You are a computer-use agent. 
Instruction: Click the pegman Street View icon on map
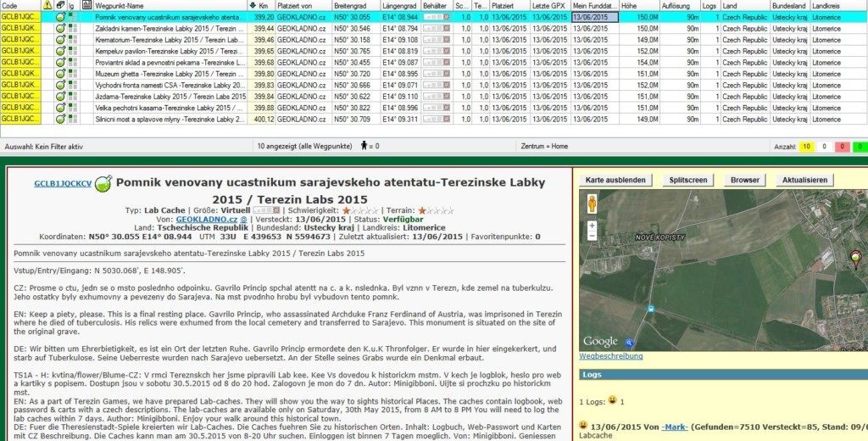[x=592, y=204]
